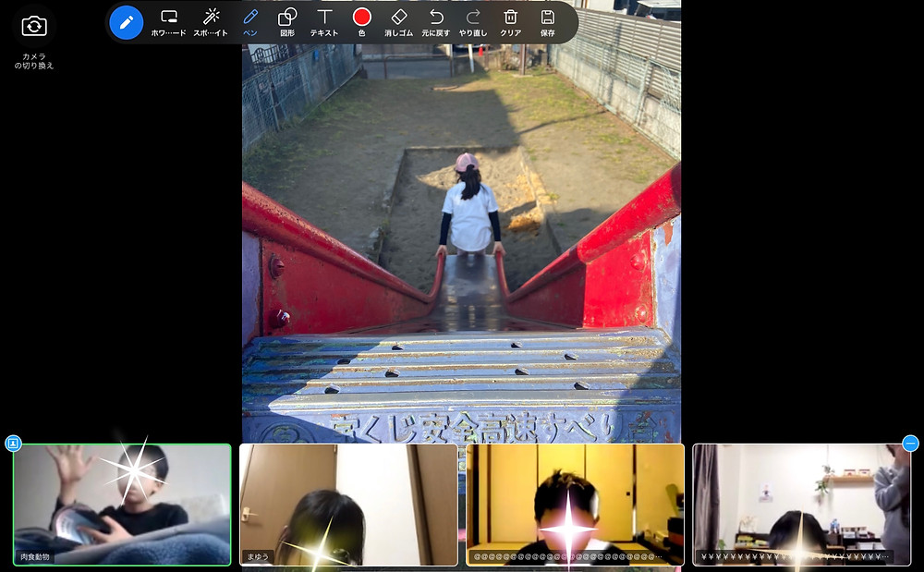Click the 肉食動物 name label
Viewport: 924px width, 572px height.
click(x=35, y=556)
